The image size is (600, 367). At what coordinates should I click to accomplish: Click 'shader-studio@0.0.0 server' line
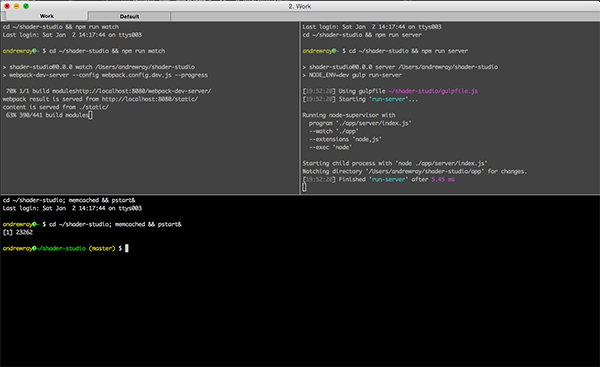[x=400, y=67]
